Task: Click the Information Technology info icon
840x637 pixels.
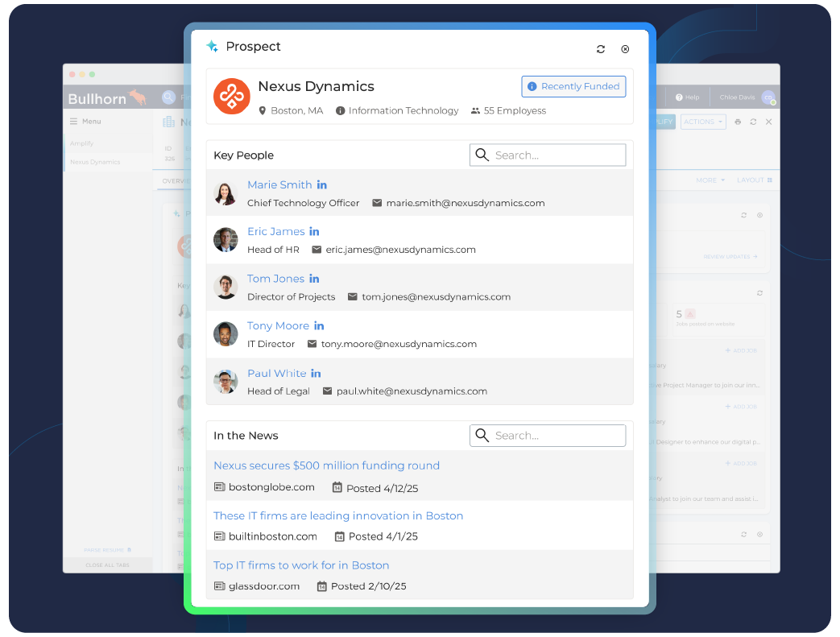Action: [340, 111]
